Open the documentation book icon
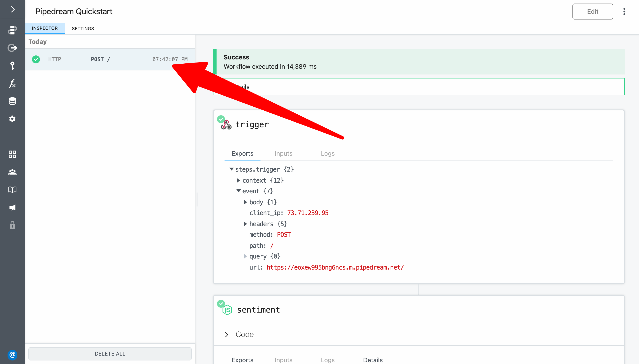The image size is (639, 364). pyautogui.click(x=12, y=190)
